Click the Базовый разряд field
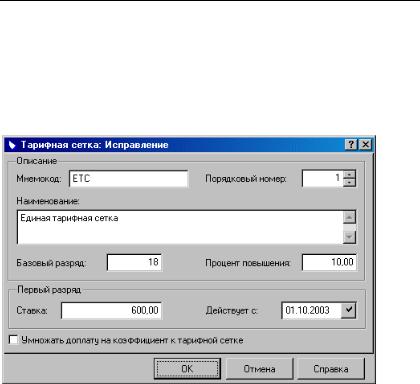The image size is (420, 384). click(134, 262)
